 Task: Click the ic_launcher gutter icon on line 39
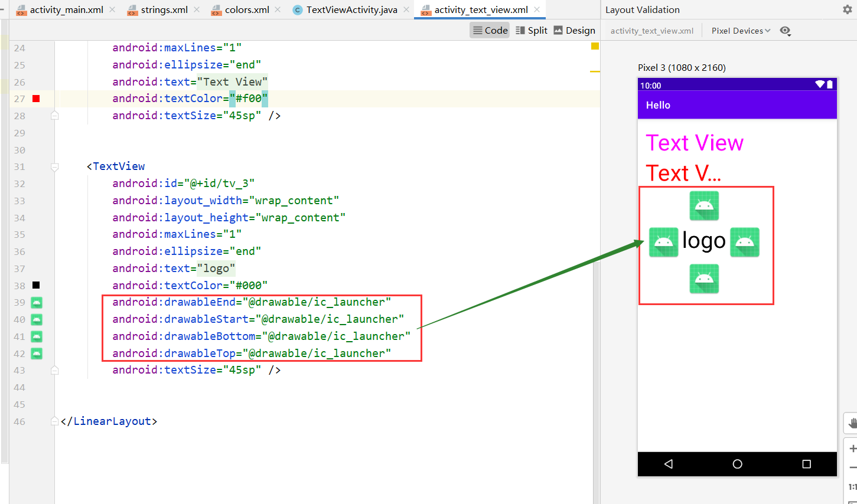click(37, 303)
